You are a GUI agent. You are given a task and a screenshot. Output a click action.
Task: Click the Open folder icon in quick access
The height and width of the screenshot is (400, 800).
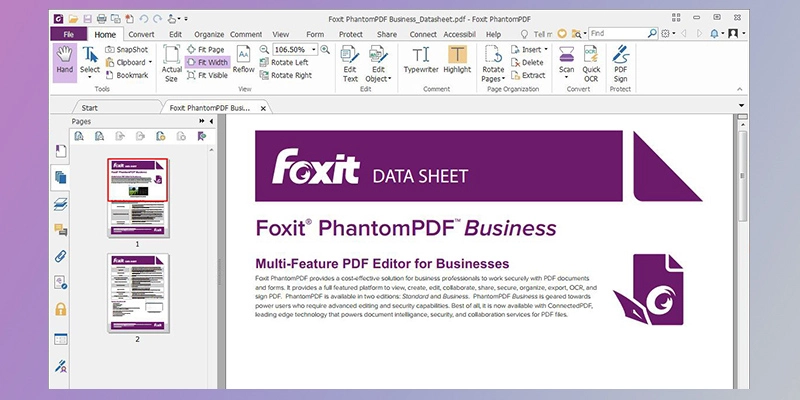tap(73, 19)
